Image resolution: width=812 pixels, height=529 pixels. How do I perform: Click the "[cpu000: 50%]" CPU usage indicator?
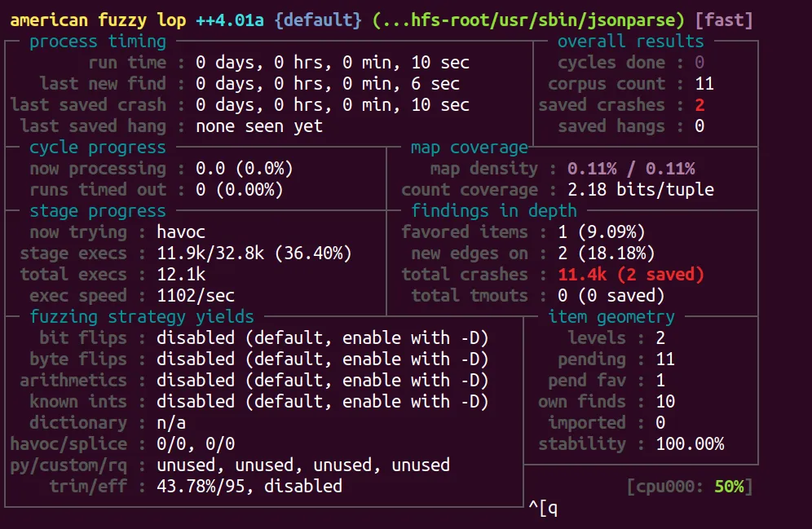click(689, 487)
